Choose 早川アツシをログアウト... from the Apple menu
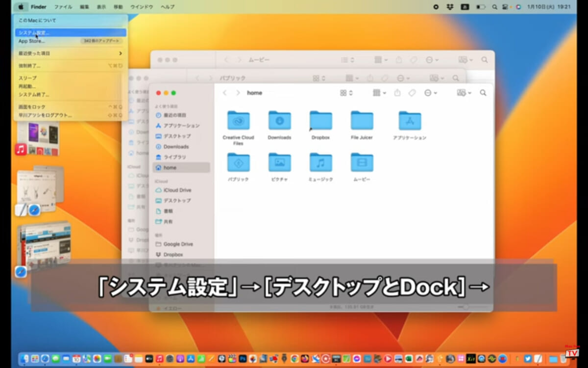 [x=71, y=115]
